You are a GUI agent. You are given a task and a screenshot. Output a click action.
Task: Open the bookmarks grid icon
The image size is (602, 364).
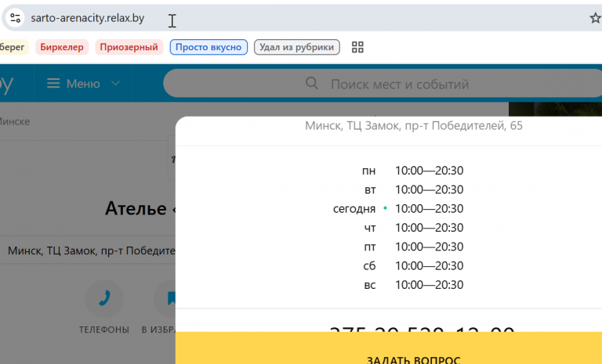(x=357, y=47)
